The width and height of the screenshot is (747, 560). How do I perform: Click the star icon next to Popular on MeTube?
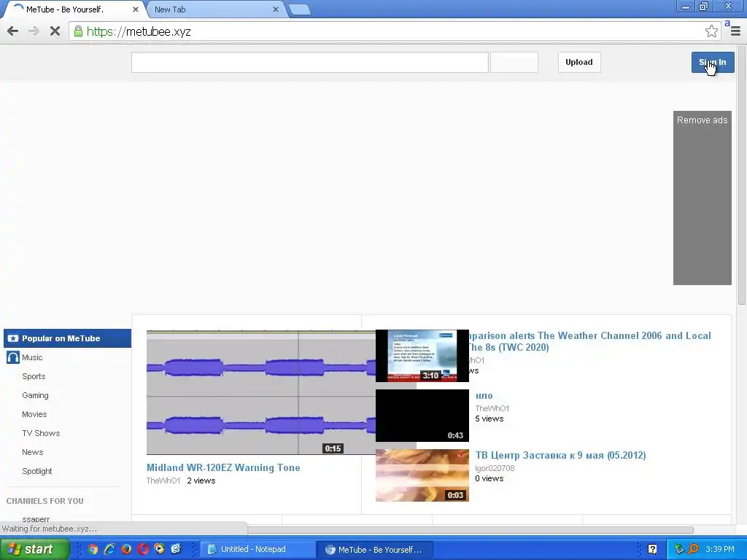point(13,338)
